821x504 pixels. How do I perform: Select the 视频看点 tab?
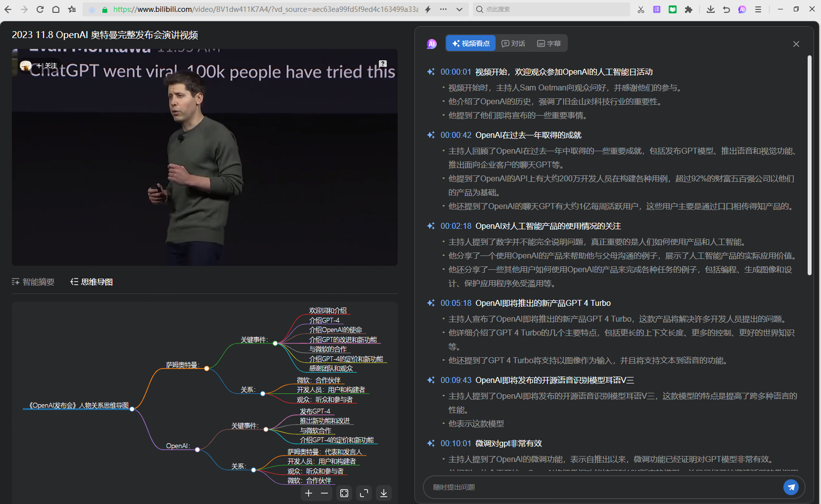coord(471,43)
